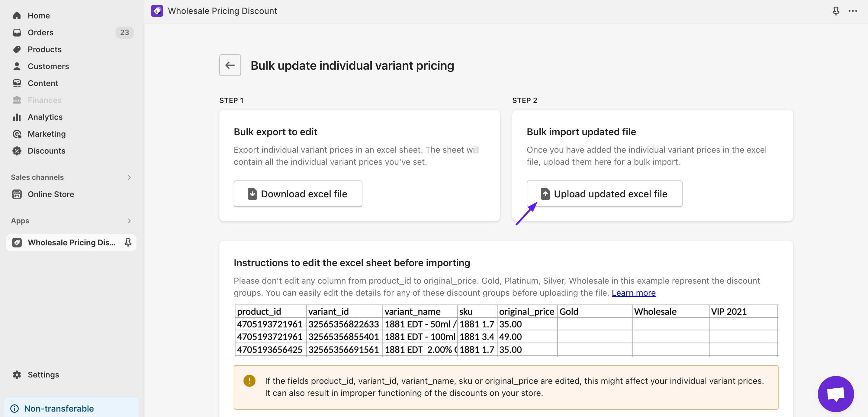Click the Non-transferable info icon

14,408
